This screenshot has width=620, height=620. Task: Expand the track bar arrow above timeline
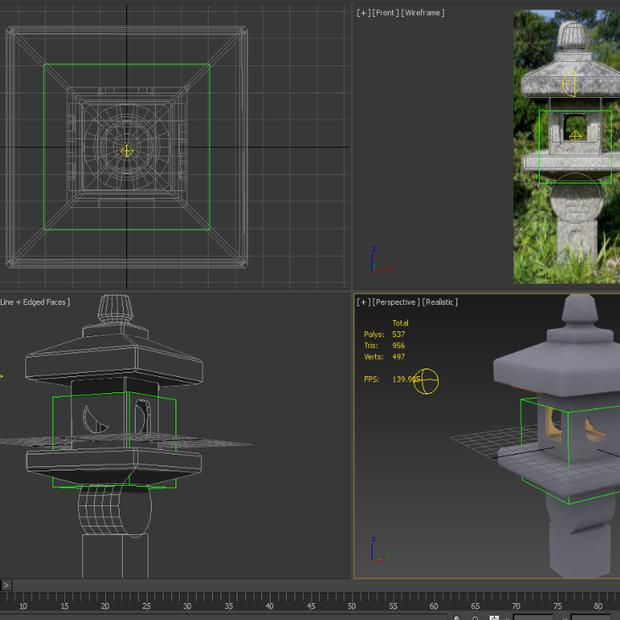pos(5,585)
